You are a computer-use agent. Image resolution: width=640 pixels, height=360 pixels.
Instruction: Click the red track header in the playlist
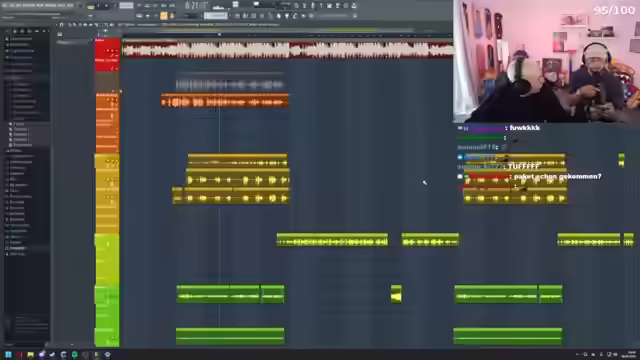pyautogui.click(x=107, y=55)
